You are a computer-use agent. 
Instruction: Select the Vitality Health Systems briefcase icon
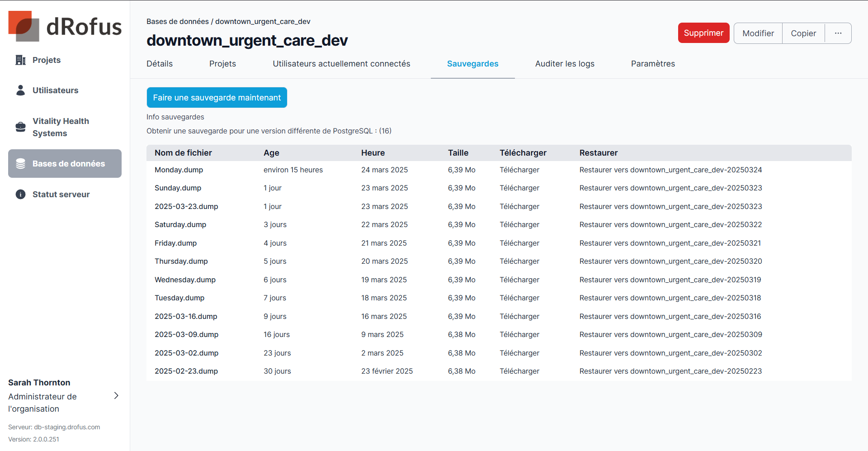coord(20,127)
